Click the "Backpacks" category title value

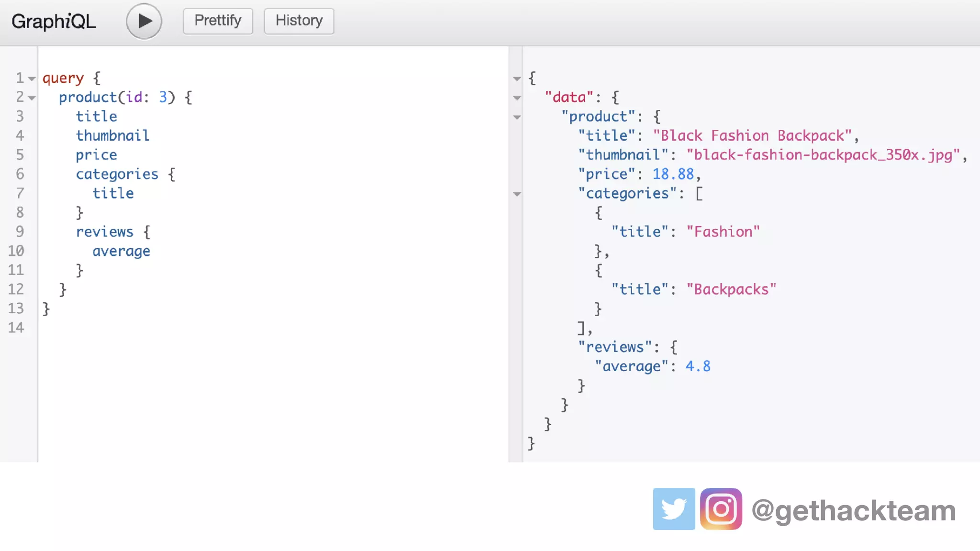pos(731,289)
